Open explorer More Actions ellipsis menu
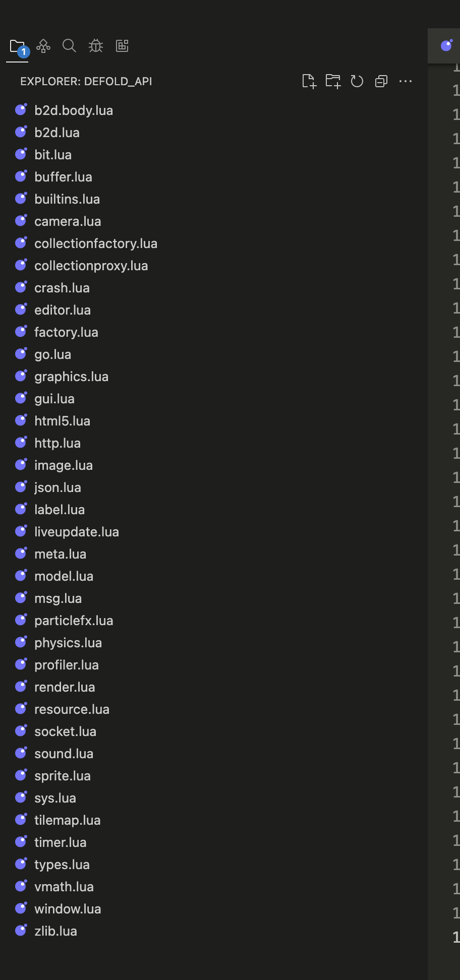 click(x=406, y=81)
